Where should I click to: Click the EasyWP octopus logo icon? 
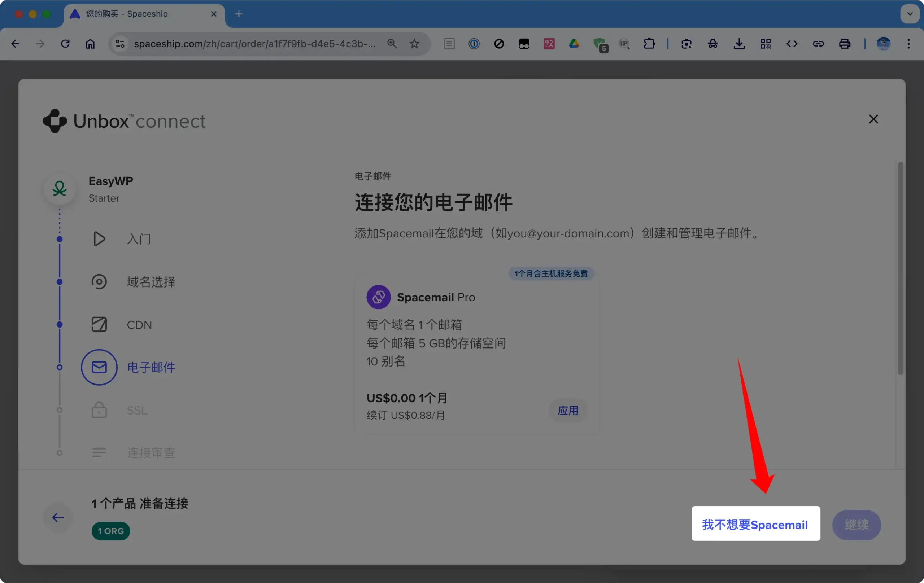click(x=60, y=189)
